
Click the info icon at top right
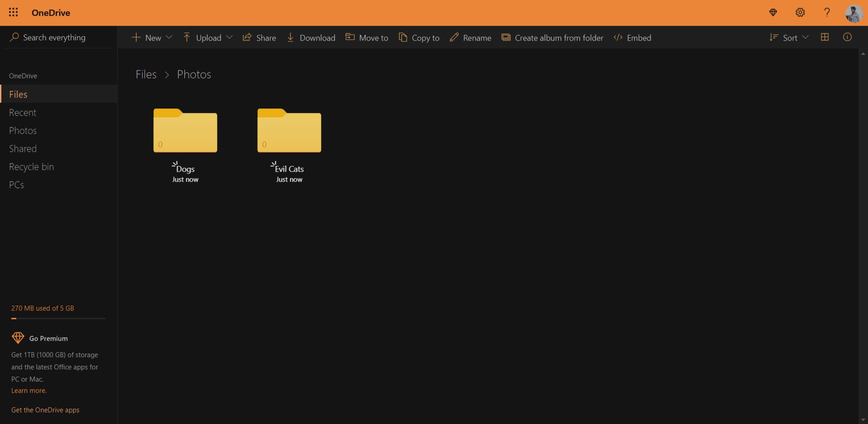(847, 38)
